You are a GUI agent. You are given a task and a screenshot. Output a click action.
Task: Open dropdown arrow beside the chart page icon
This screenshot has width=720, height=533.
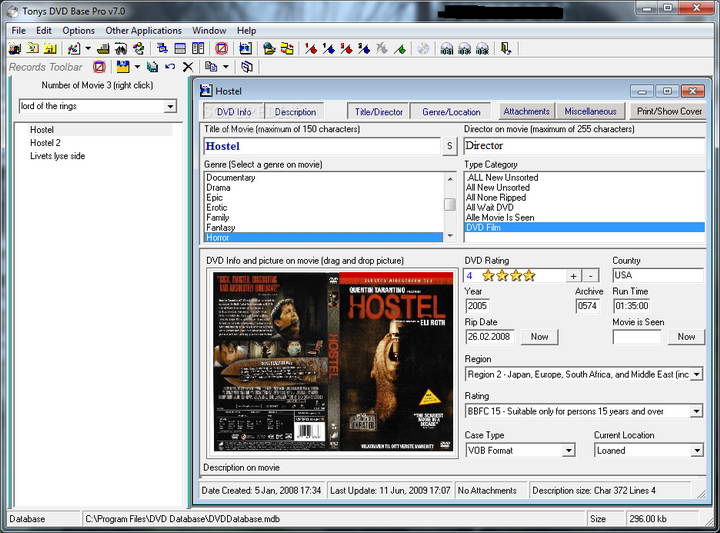[x=88, y=48]
